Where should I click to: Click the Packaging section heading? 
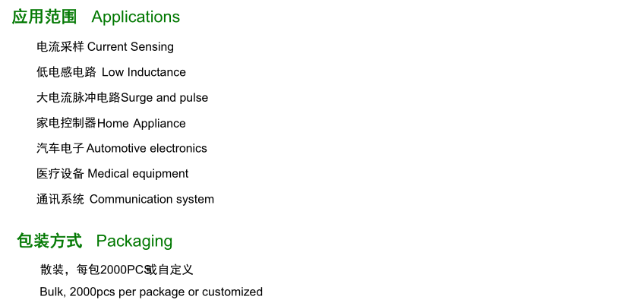[134, 241]
